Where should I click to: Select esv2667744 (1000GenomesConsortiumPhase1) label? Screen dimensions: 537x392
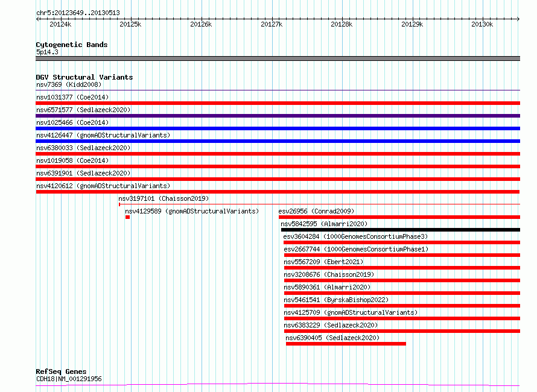point(356,249)
